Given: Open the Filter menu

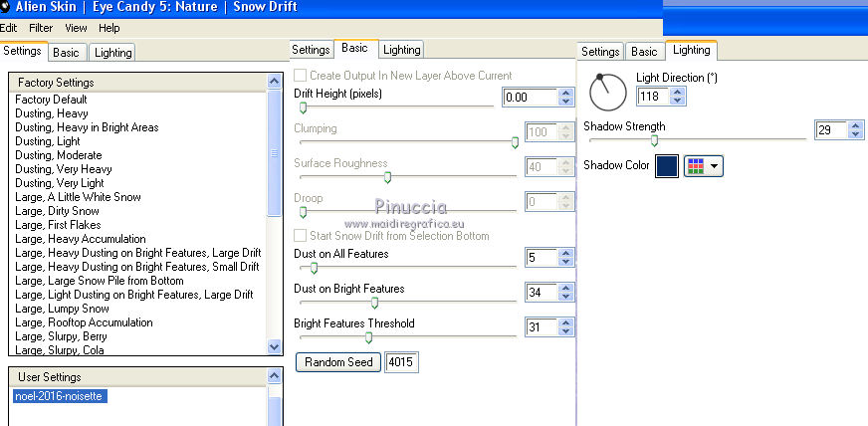Looking at the screenshot, I should (x=41, y=28).
